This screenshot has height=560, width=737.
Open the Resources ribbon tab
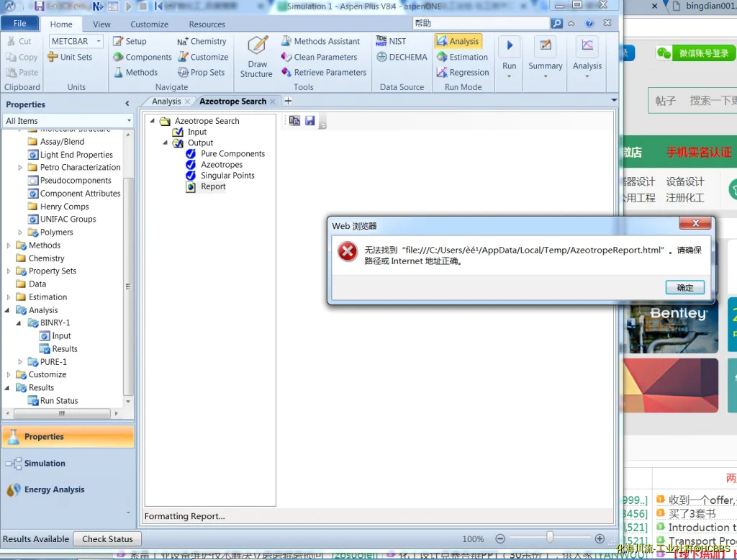(x=207, y=24)
